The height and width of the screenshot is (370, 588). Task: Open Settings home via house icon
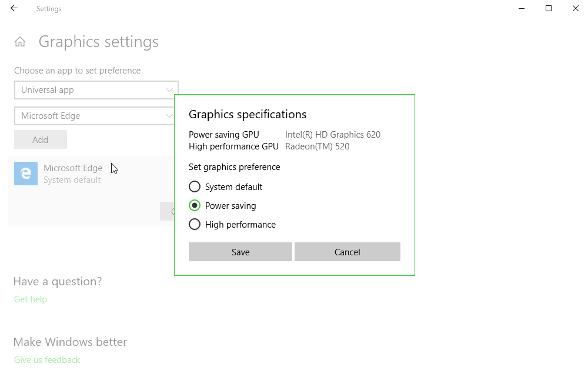point(20,42)
